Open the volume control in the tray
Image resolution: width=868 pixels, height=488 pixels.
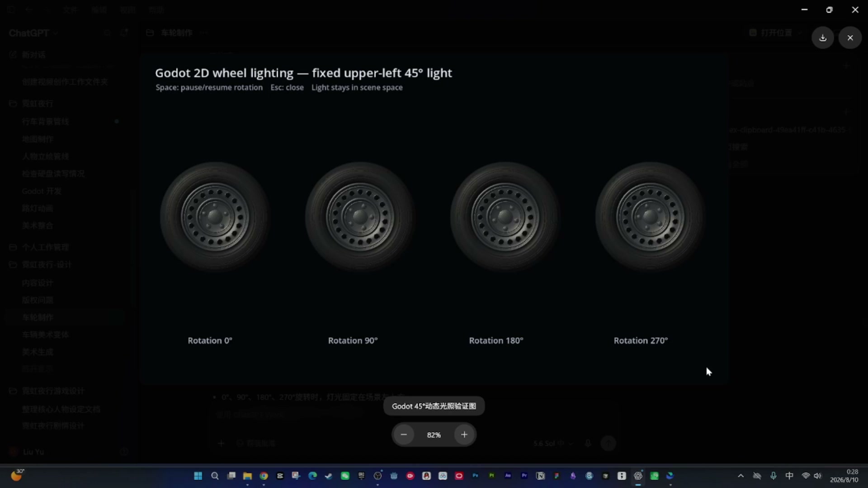click(x=817, y=476)
